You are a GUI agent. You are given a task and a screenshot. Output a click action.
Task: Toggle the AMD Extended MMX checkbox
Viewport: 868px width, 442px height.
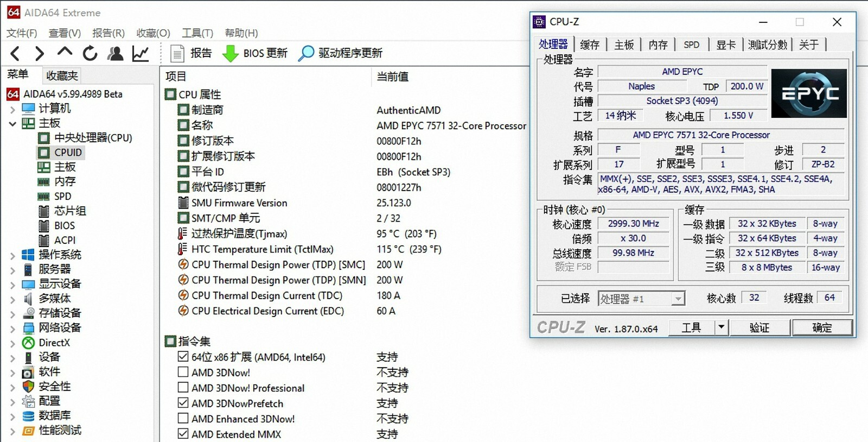pyautogui.click(x=183, y=434)
